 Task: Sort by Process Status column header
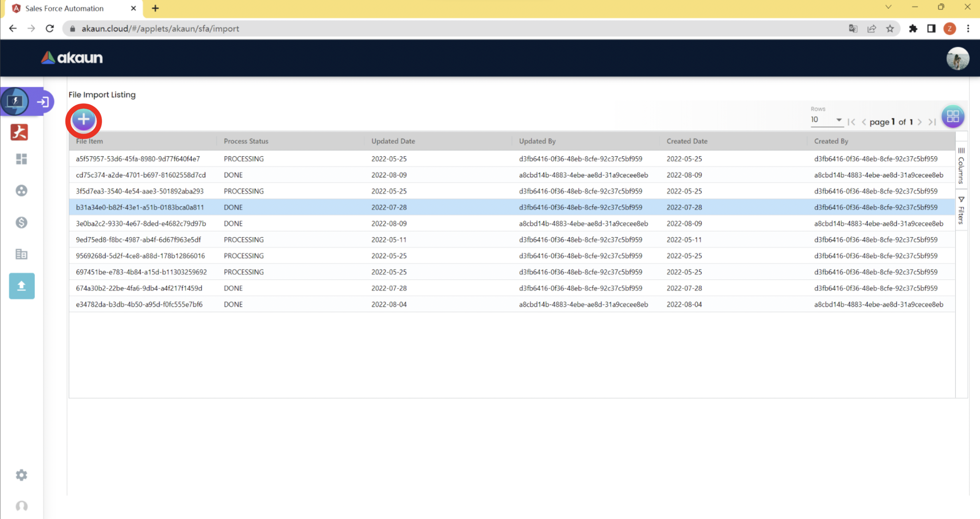pyautogui.click(x=246, y=141)
